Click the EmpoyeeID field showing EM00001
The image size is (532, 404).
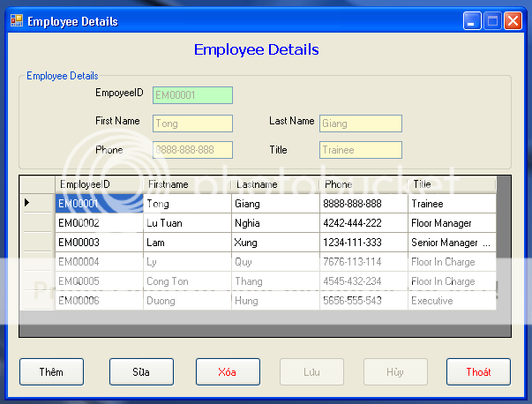tap(192, 95)
